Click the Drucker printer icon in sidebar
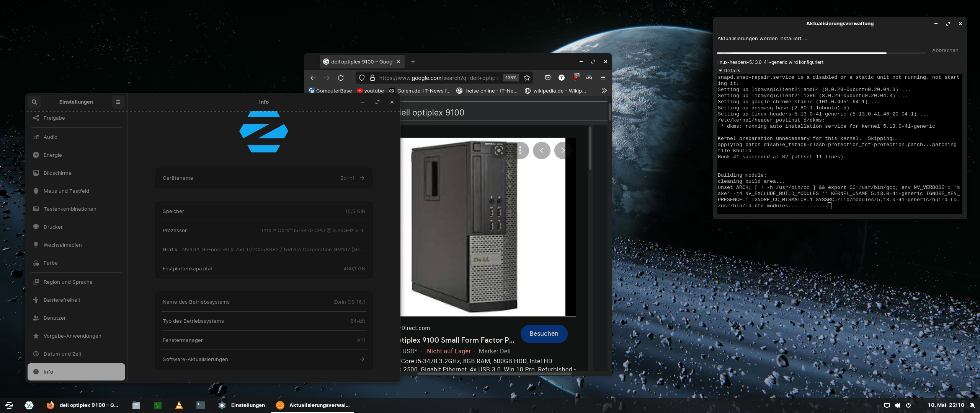980x413 pixels. 36,227
